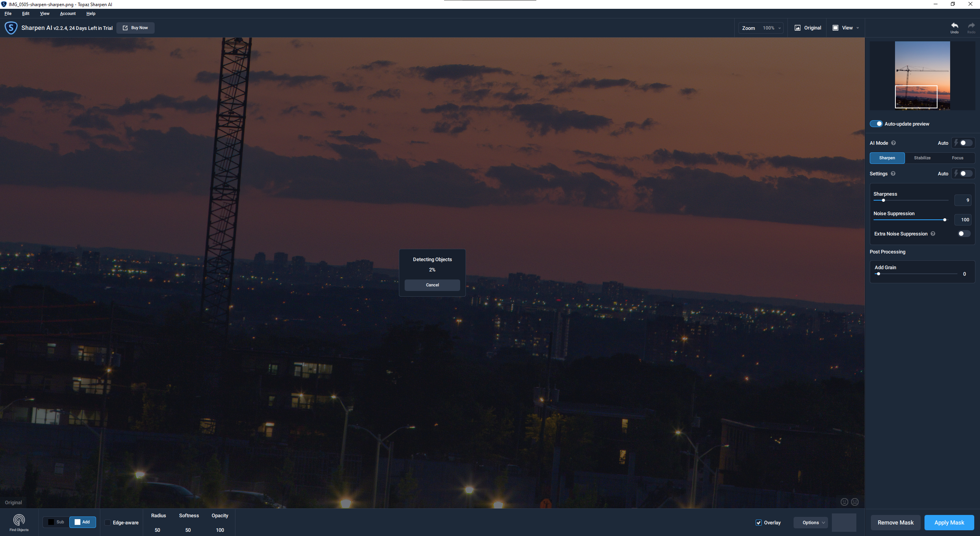Open help for Extra Noise Suppression
The height and width of the screenshot is (536, 980).
[933, 234]
